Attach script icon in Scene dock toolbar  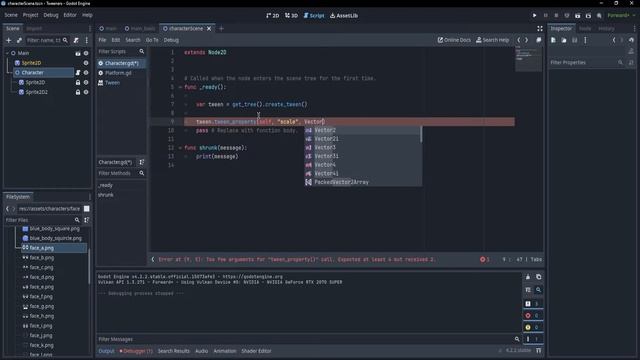click(76, 40)
